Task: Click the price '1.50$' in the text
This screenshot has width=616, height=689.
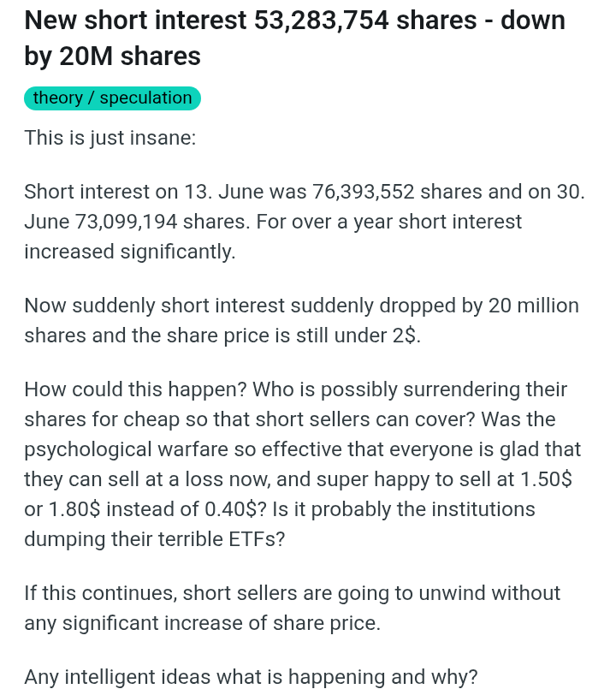Action: 546,479
